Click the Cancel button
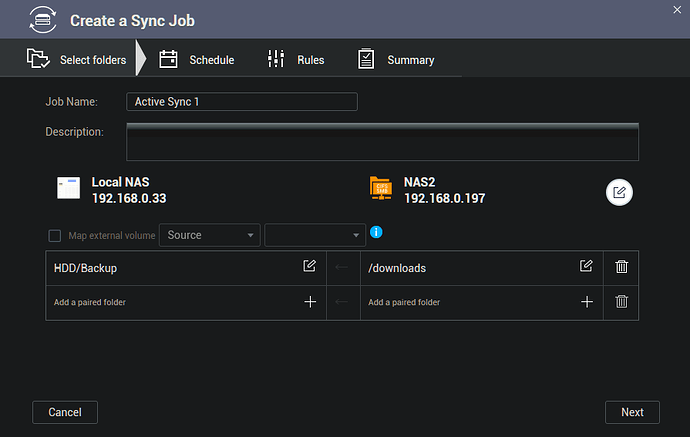 [x=65, y=412]
